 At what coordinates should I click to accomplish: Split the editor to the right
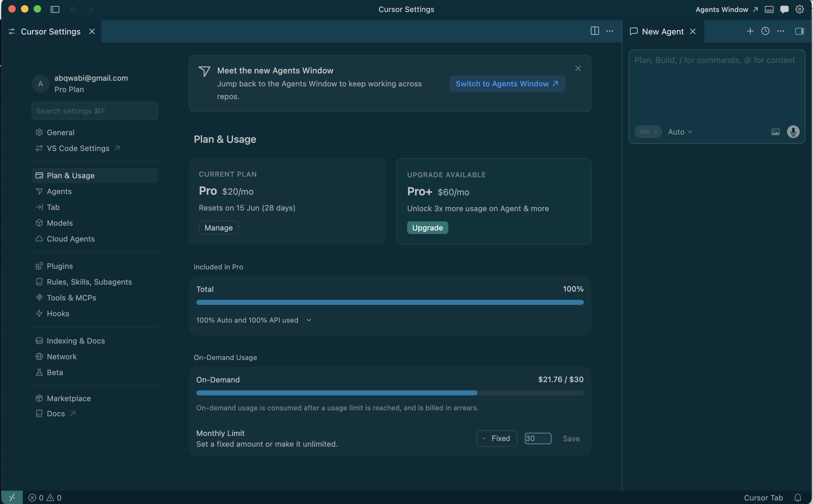pos(595,31)
